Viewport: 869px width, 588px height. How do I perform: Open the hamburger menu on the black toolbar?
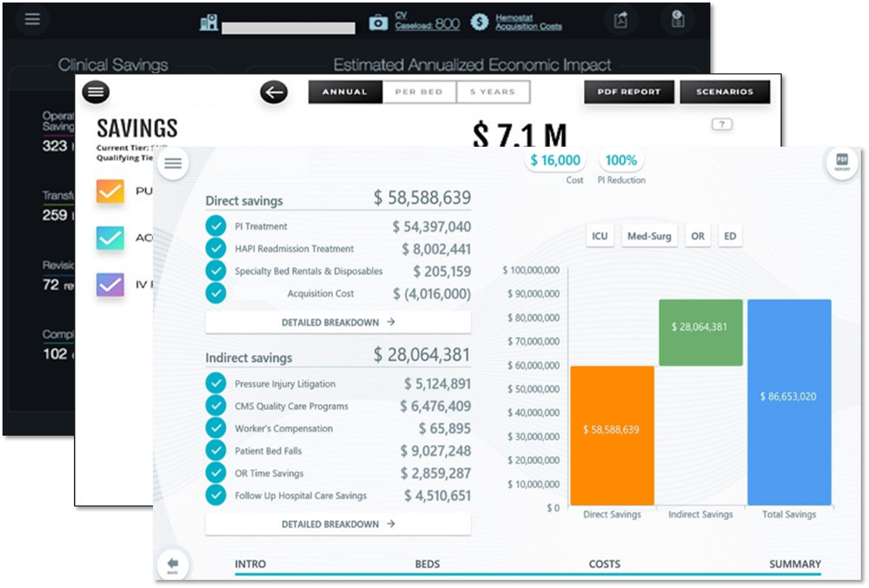coord(31,19)
